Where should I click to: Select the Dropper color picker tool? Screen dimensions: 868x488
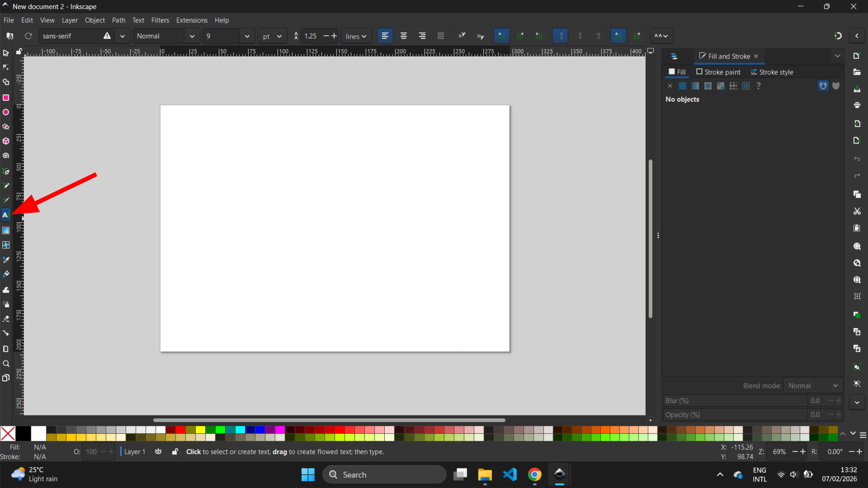6,260
